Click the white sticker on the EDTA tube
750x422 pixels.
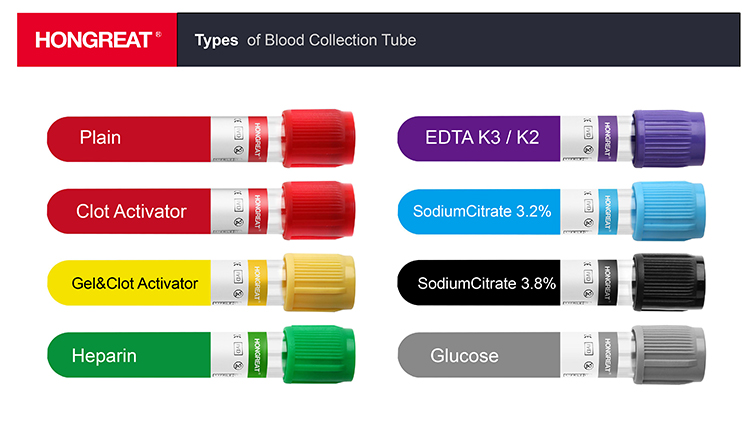point(581,137)
